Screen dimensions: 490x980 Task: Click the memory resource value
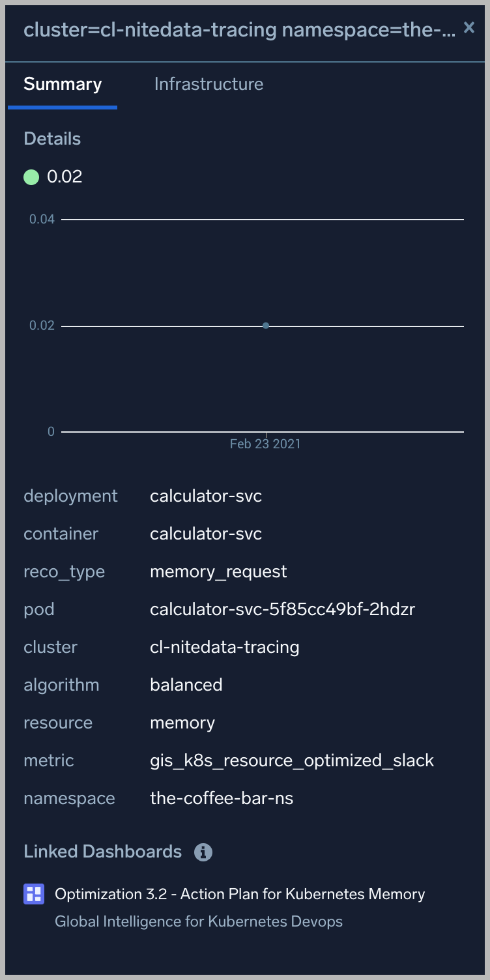click(x=182, y=723)
